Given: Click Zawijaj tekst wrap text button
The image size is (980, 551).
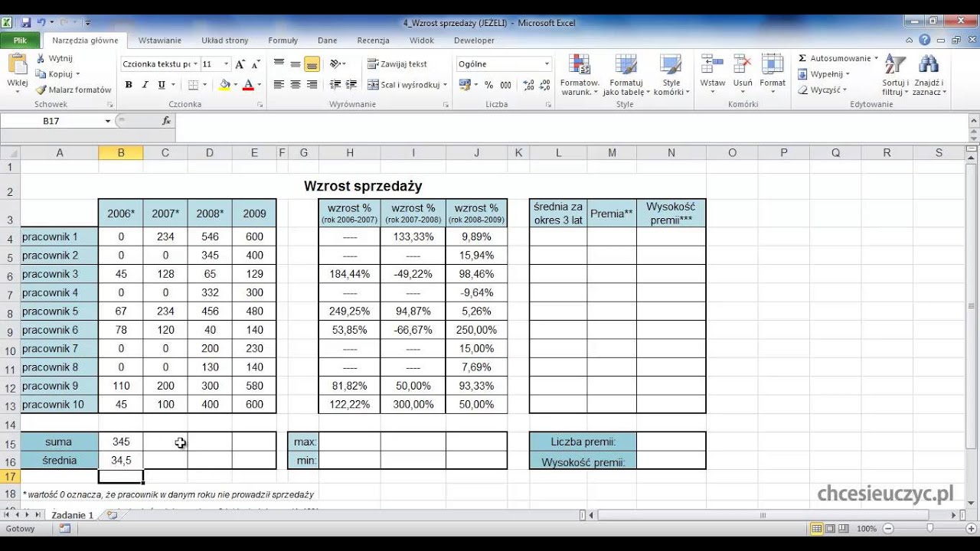Looking at the screenshot, I should pyautogui.click(x=397, y=64).
